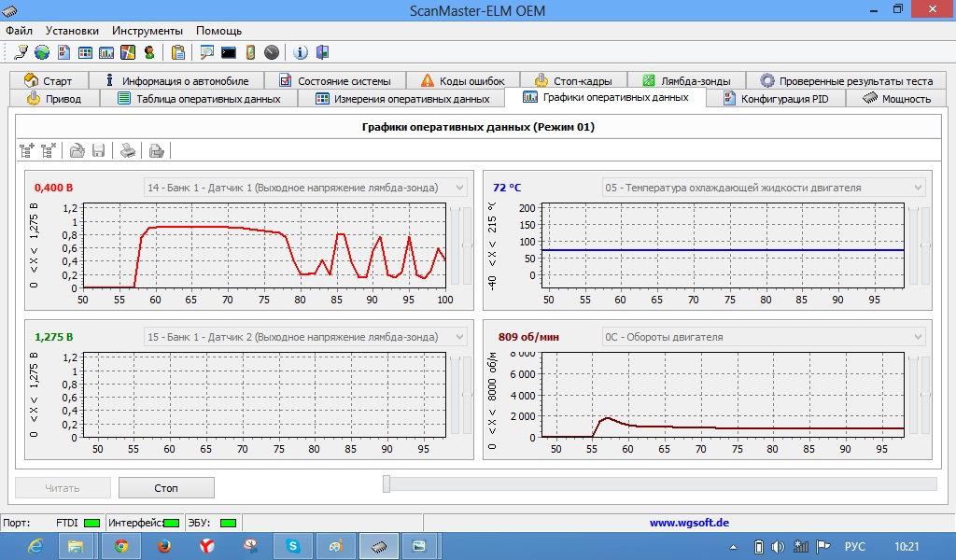Click the remove graph tree icon
This screenshot has height=560, width=956.
(49, 149)
